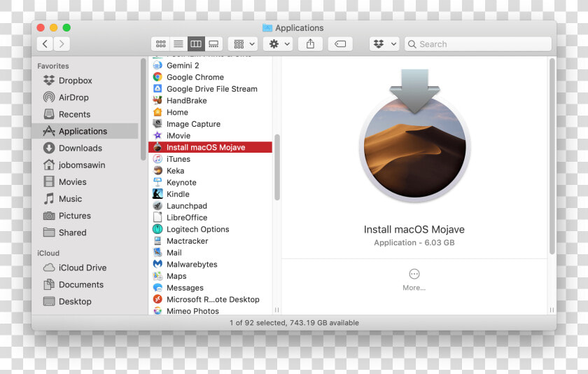Screen dimensions: 588x374
Task: Select Image Capture app
Action: coord(211,124)
